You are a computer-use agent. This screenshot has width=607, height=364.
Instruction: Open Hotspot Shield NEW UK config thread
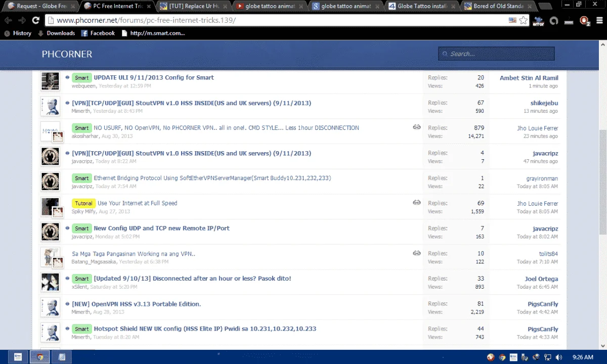[x=205, y=329]
